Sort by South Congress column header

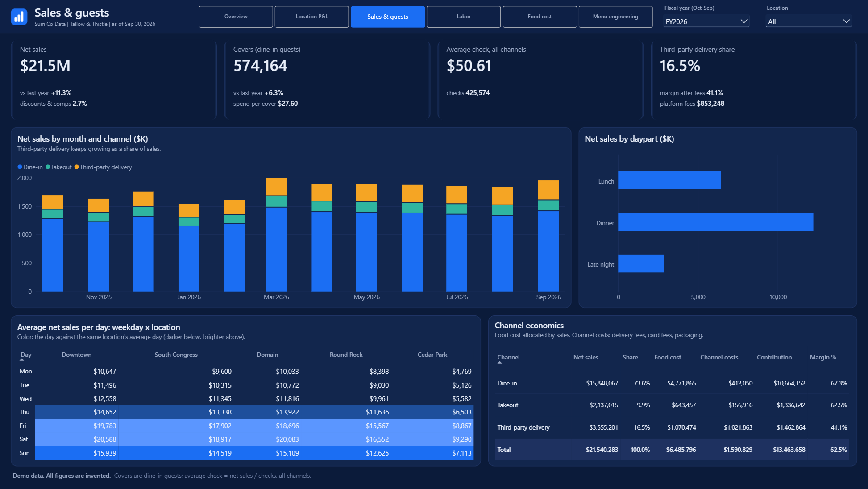(x=176, y=355)
